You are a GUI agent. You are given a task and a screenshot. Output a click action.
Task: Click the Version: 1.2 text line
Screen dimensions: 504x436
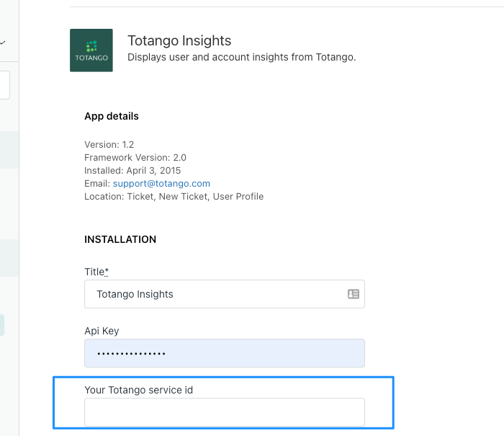109,144
